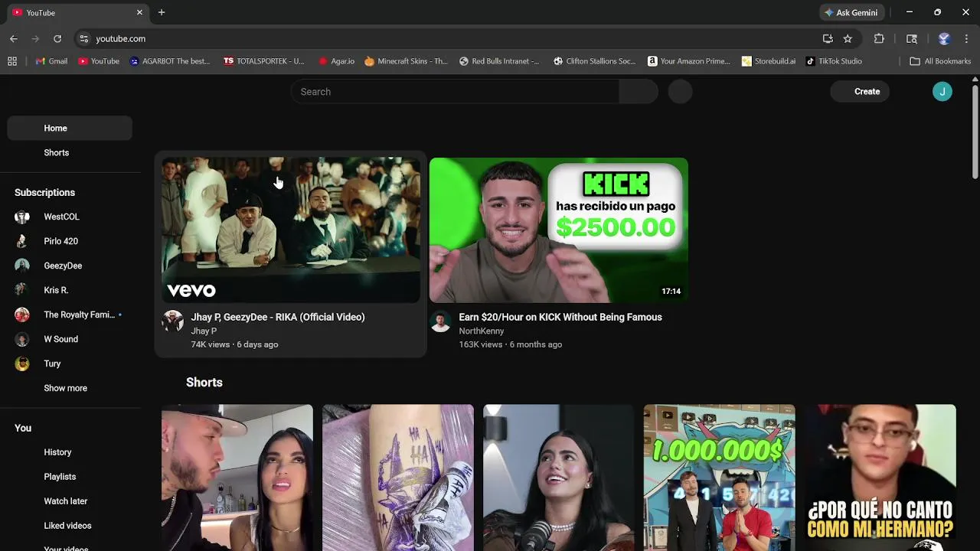The width and height of the screenshot is (980, 551).
Task: Reload the YouTube page
Action: click(x=57, y=38)
